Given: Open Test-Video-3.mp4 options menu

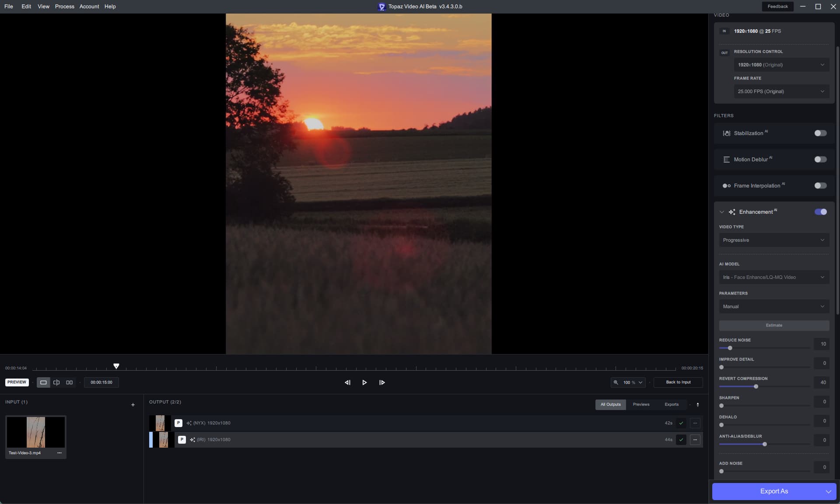Looking at the screenshot, I should pyautogui.click(x=59, y=453).
